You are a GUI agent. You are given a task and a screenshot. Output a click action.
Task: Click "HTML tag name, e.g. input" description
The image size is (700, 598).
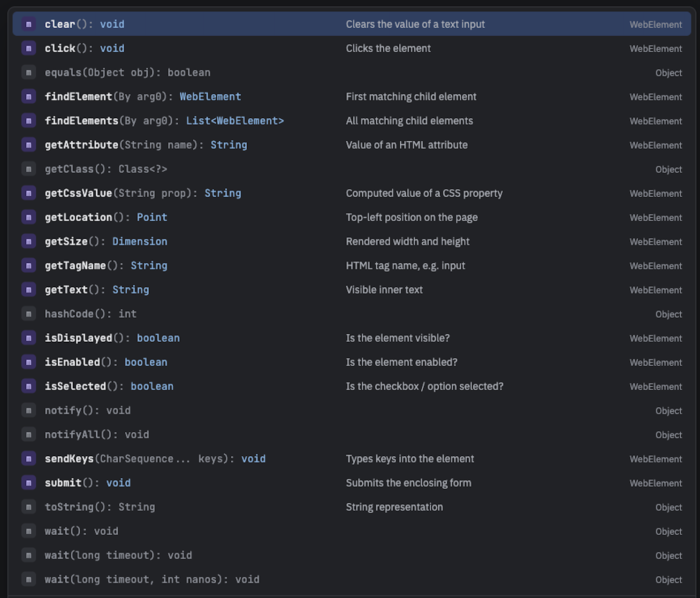[405, 266]
